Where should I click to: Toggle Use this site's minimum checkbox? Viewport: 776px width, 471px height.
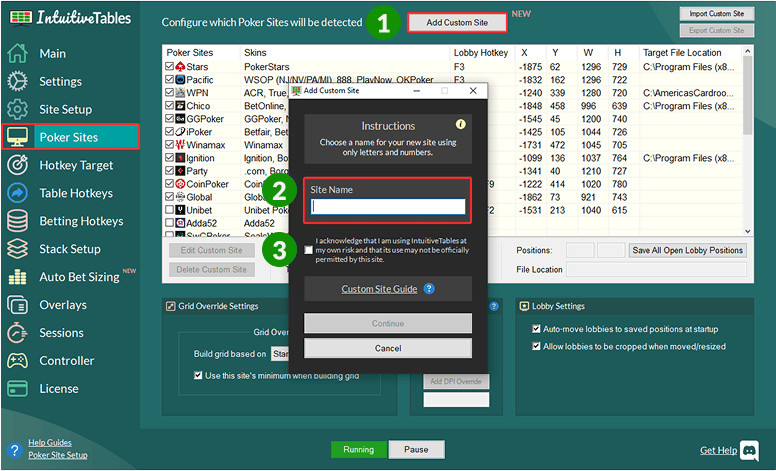tap(198, 376)
